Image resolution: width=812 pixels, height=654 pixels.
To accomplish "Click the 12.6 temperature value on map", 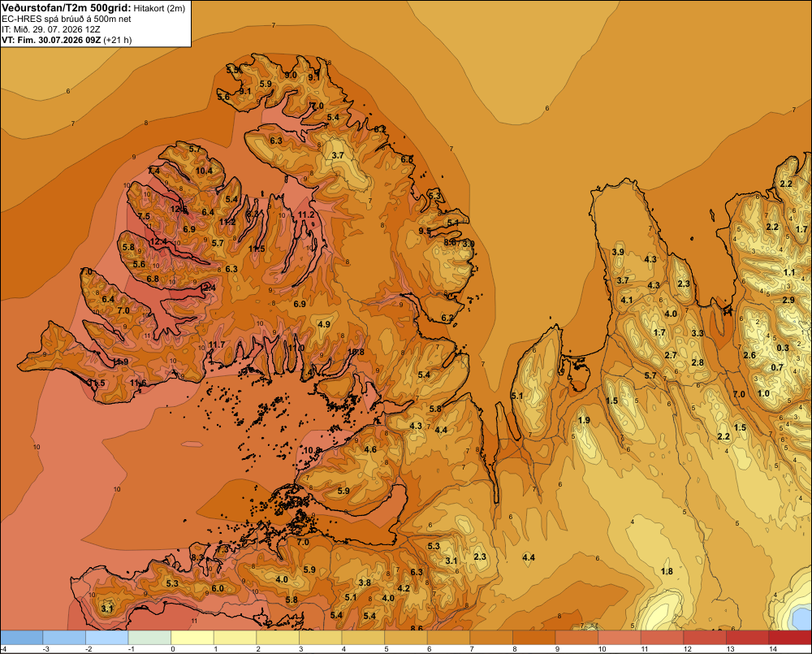I will coord(179,209).
